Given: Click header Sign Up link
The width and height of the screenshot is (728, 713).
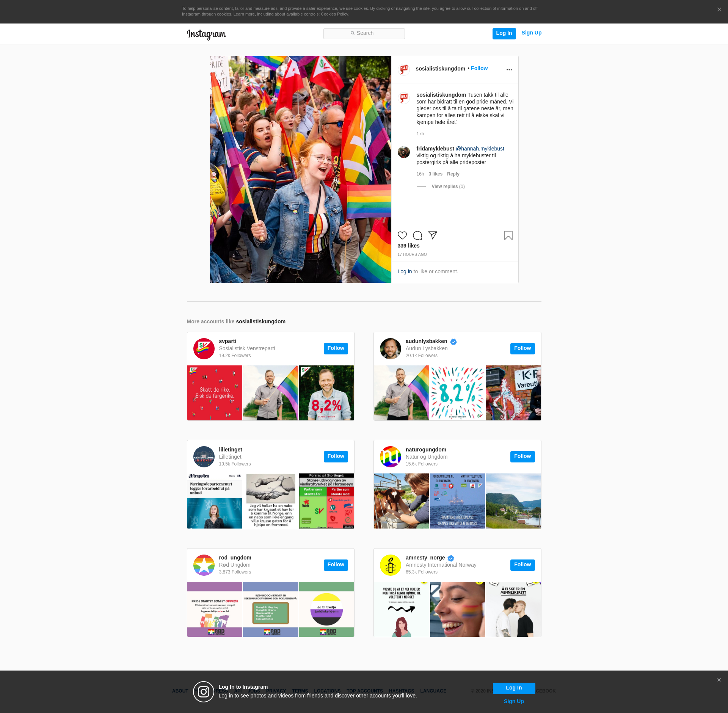Looking at the screenshot, I should tap(531, 33).
